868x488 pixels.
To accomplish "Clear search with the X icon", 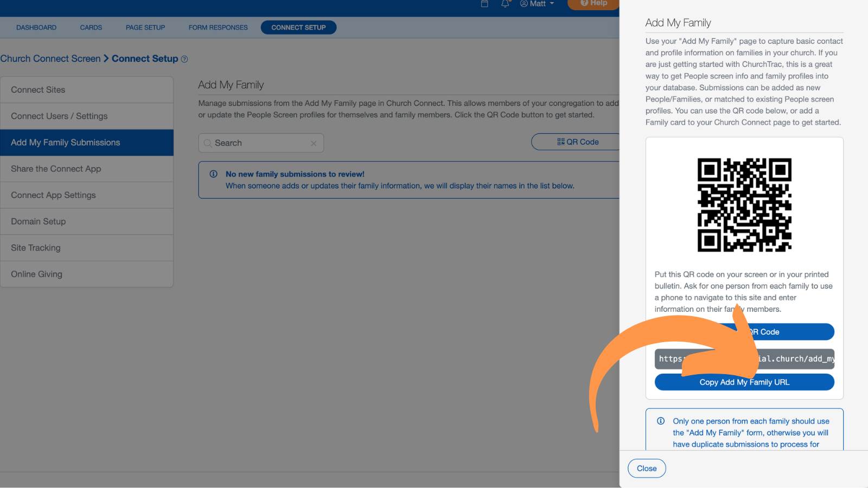I will pyautogui.click(x=314, y=143).
